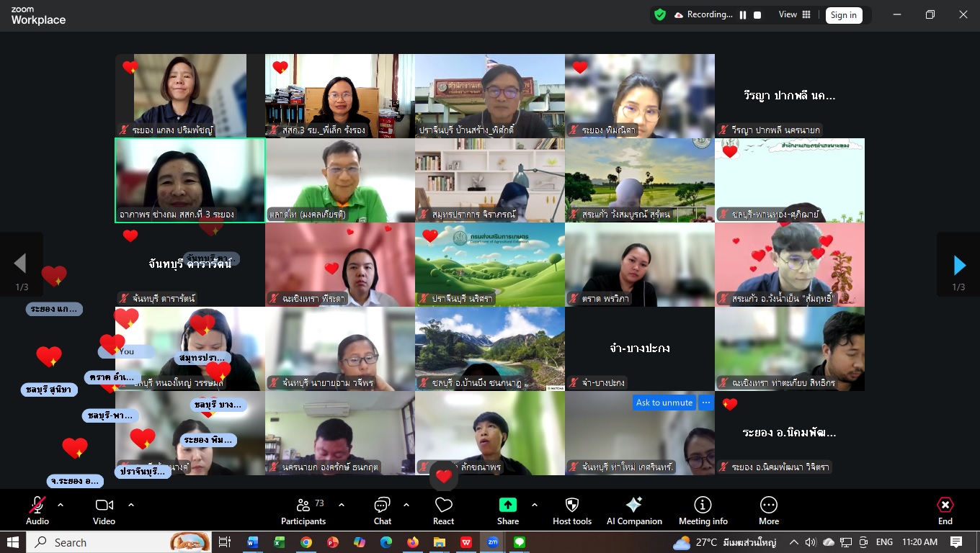
Task: Launch the AI Companion
Action: click(634, 511)
